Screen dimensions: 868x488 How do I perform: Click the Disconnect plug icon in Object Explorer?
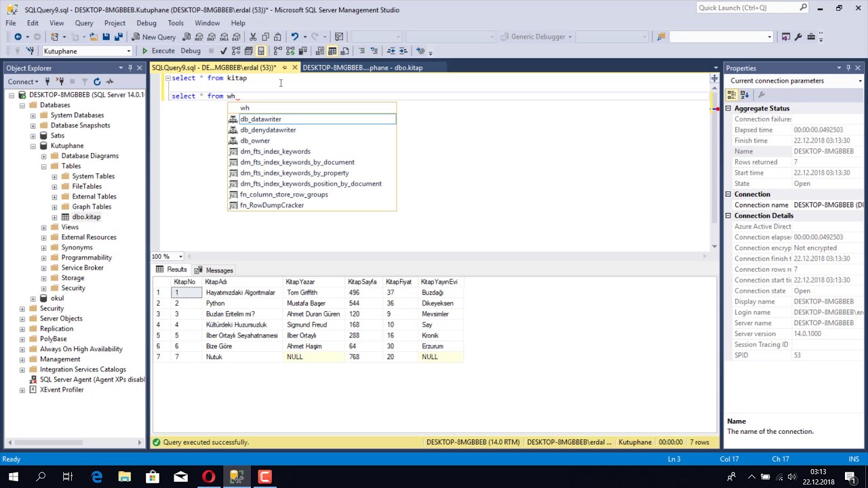tap(60, 81)
